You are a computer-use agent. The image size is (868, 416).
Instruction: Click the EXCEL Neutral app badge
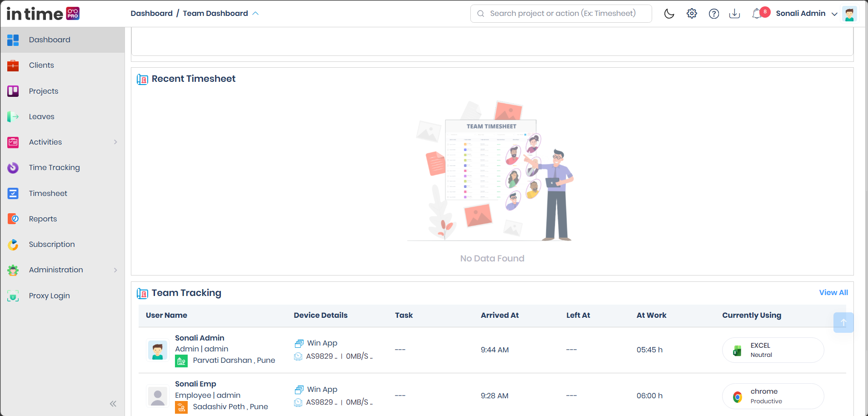click(x=773, y=350)
